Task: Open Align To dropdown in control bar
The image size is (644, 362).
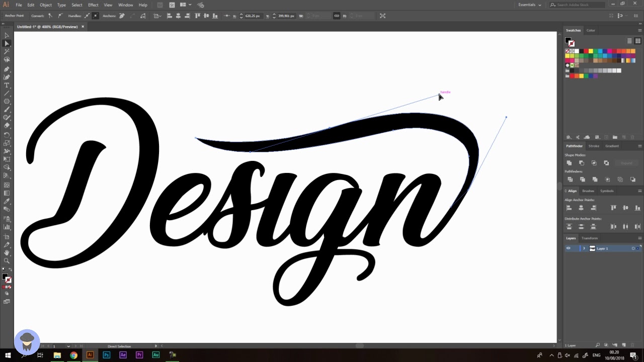Action: click(157, 16)
